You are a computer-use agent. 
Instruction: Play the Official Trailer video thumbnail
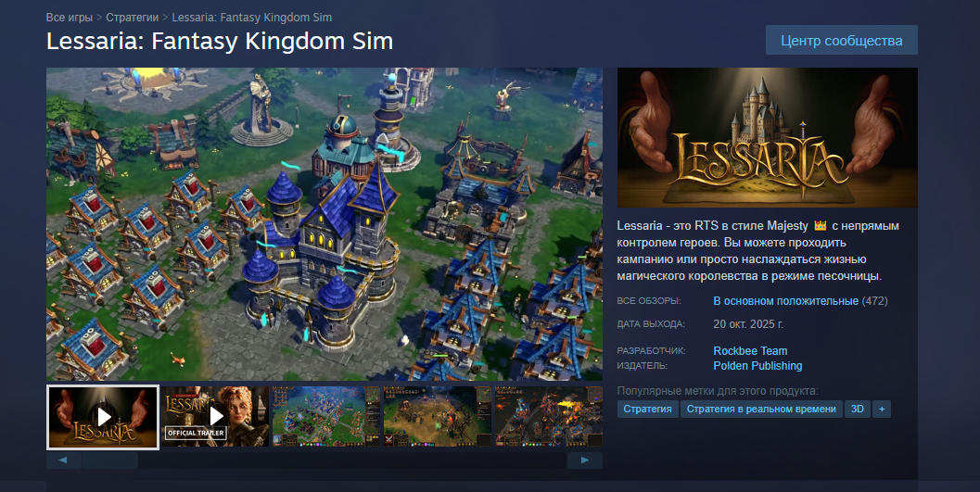216,416
